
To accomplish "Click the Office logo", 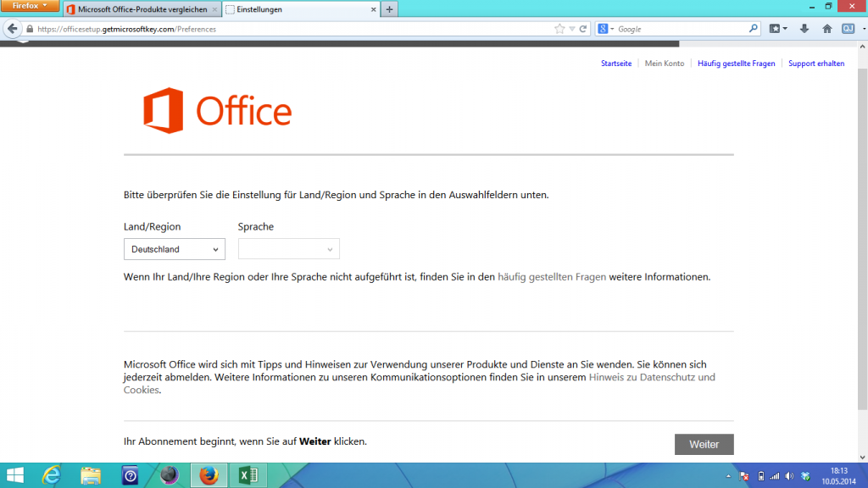I will 218,111.
